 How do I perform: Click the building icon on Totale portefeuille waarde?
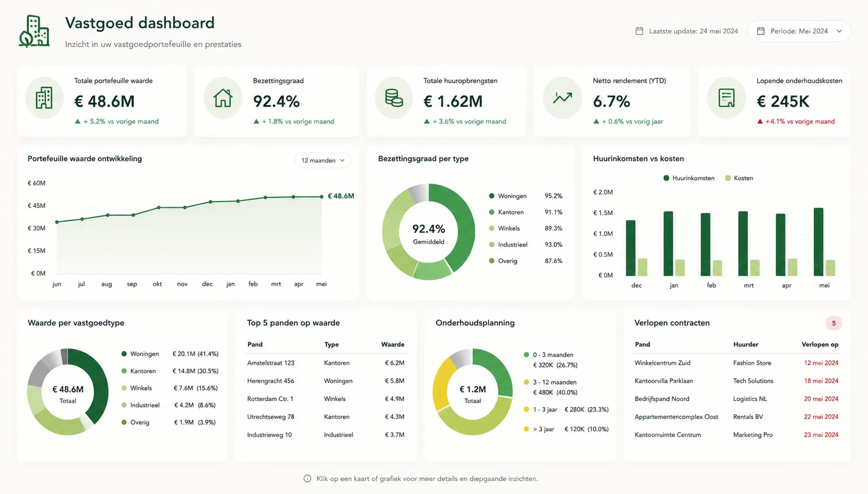click(x=44, y=98)
